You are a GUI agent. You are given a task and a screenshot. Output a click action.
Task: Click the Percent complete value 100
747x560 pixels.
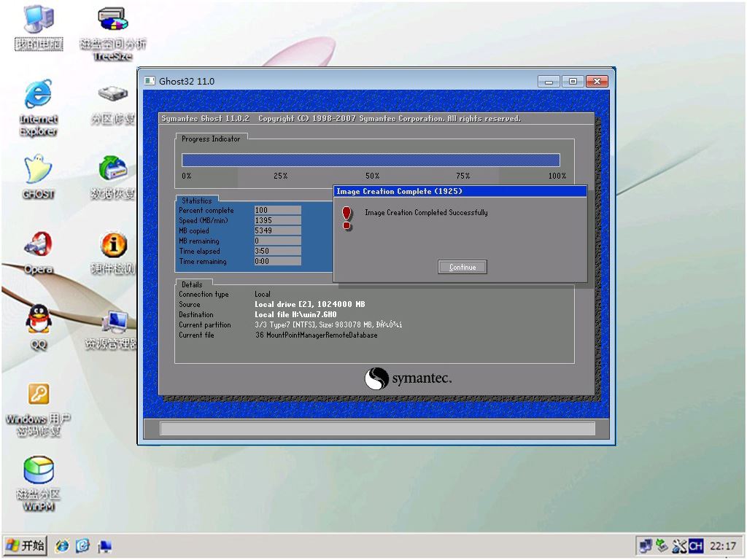coord(277,210)
